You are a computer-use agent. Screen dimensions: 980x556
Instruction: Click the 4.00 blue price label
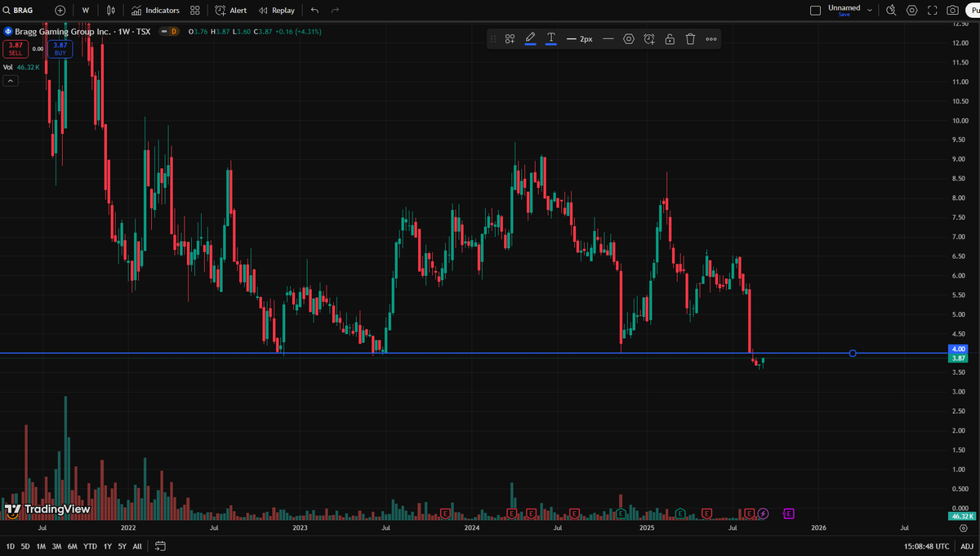960,349
